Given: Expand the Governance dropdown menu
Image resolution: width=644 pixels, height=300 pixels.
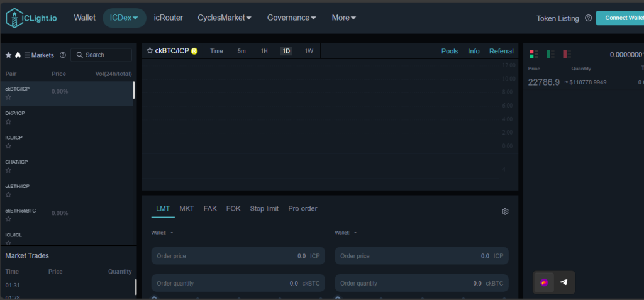Looking at the screenshot, I should (x=291, y=18).
